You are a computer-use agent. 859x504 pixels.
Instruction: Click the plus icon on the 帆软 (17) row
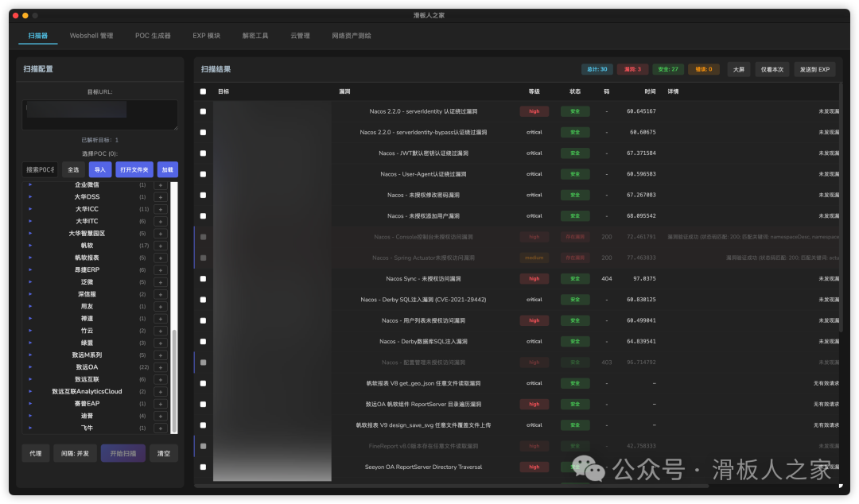(x=161, y=246)
